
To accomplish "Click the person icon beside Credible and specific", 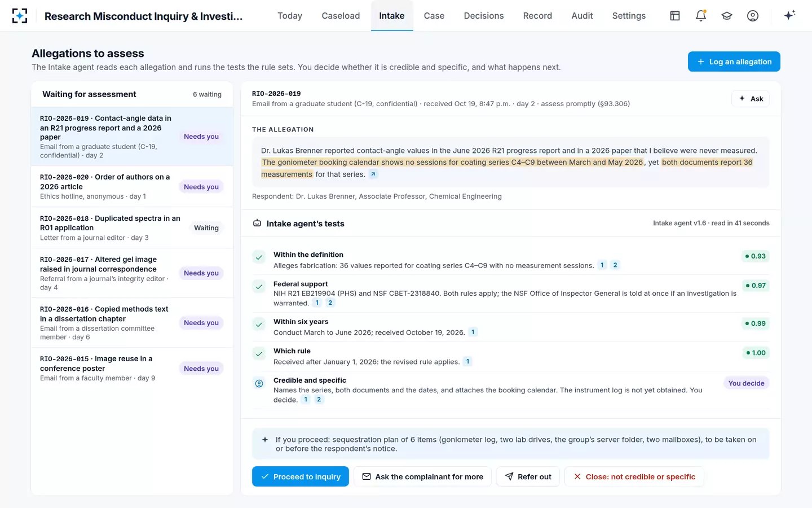I will coord(259,383).
